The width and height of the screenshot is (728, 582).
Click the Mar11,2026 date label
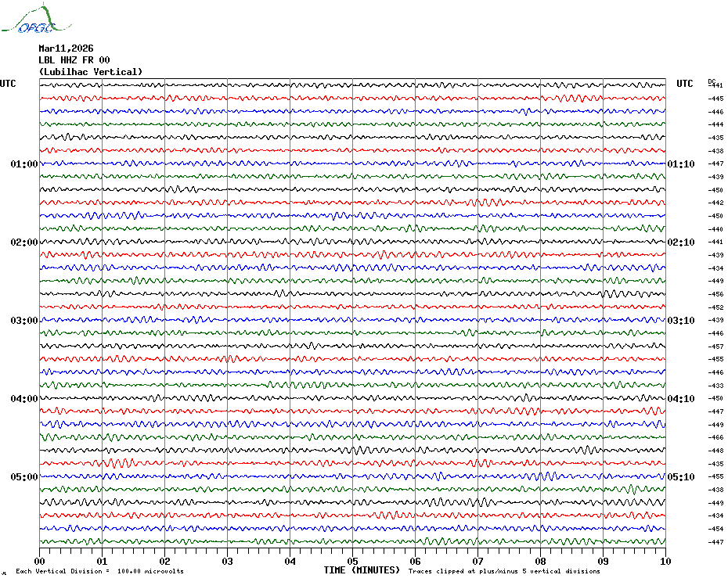pyautogui.click(x=66, y=48)
